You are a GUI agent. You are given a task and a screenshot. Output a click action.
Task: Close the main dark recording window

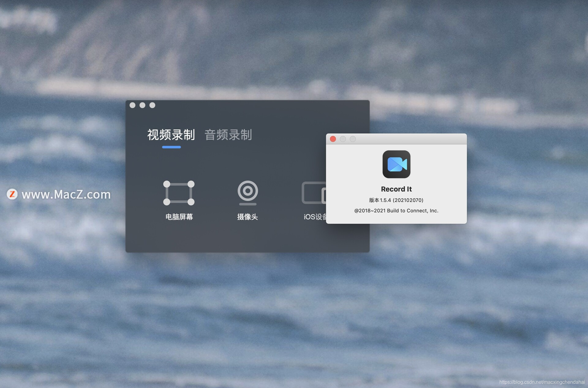point(133,105)
